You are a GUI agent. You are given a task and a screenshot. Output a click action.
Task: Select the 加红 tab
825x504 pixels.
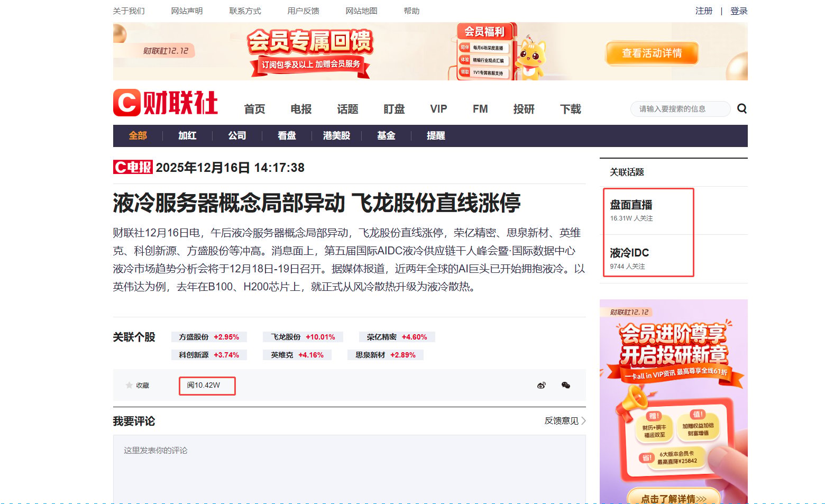click(x=187, y=136)
